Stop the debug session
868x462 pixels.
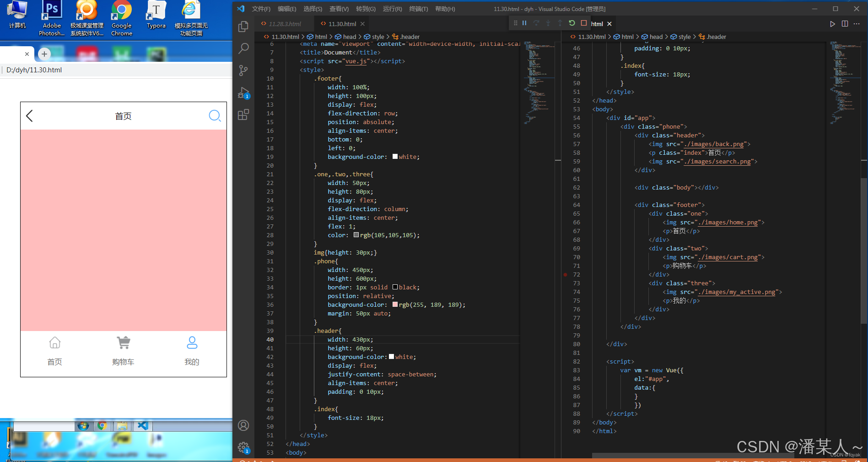pos(584,23)
